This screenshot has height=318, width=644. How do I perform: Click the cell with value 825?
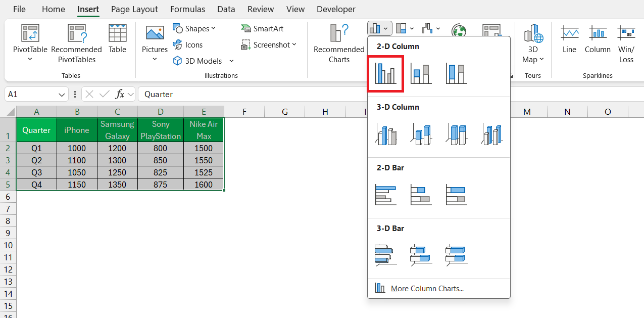[x=161, y=172]
